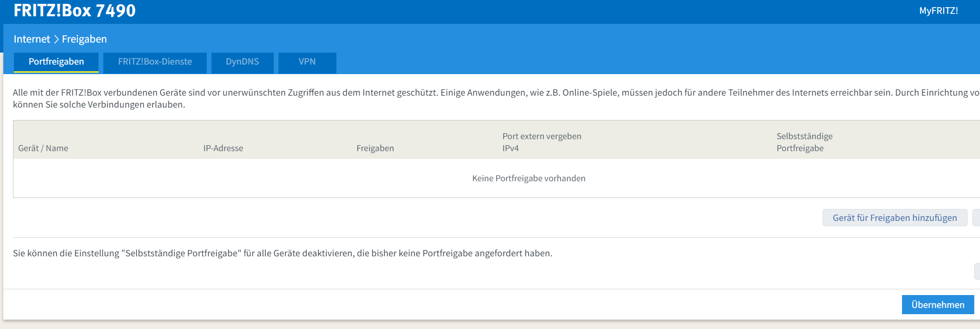Open the MyFRITZ! link
This screenshot has height=329, width=980.
coord(938,11)
